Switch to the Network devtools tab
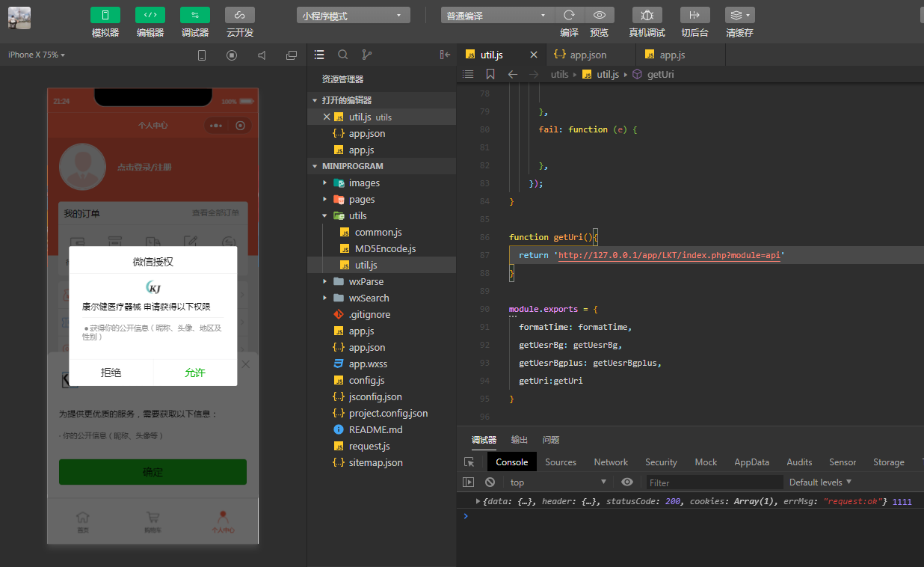Viewport: 924px width, 567px height. click(611, 462)
